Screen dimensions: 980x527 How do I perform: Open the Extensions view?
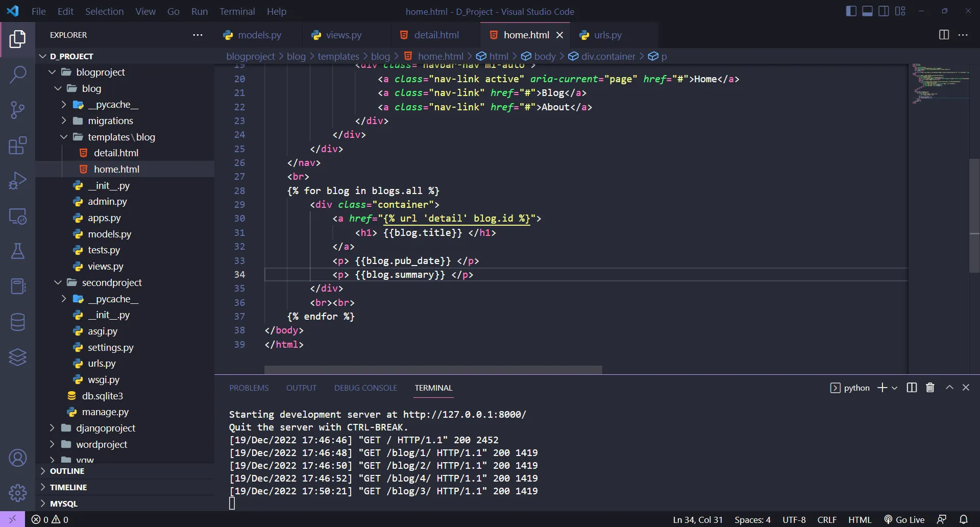click(x=18, y=146)
